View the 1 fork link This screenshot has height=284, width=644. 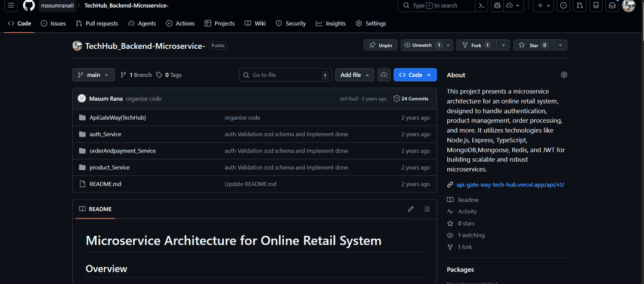coord(460,247)
